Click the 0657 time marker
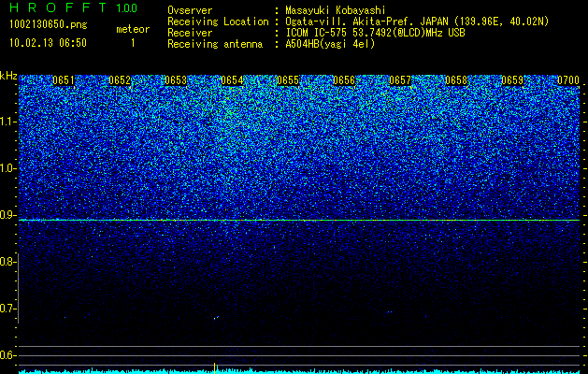This screenshot has width=588, height=374. (400, 80)
